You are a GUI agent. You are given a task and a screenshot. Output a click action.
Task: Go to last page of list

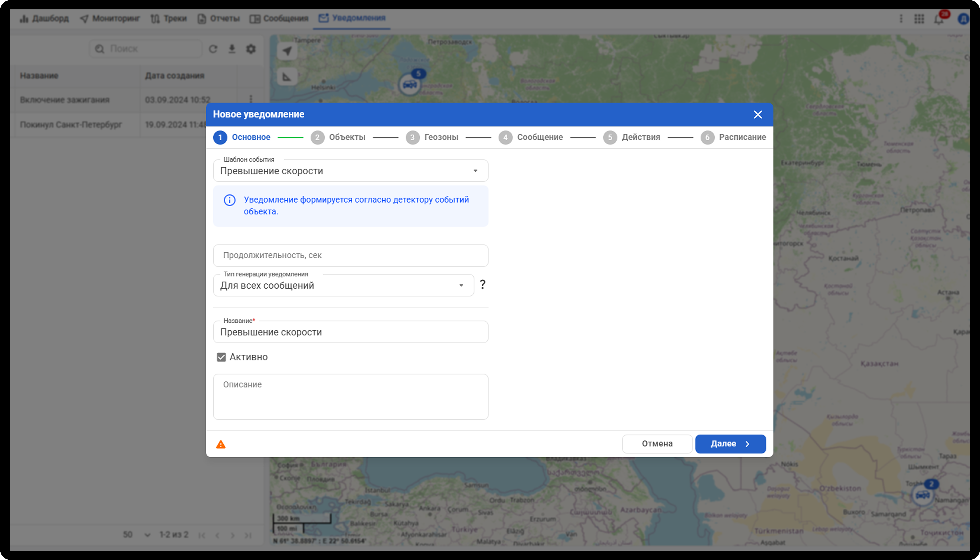pyautogui.click(x=248, y=535)
